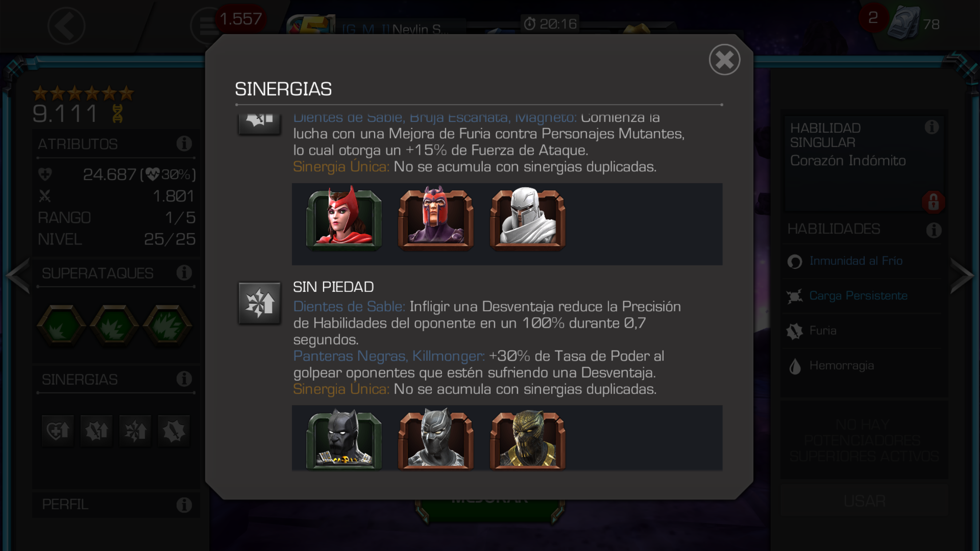Tap the Sin Piedad synergy icon
Screen dimensions: 980x551
tap(259, 303)
